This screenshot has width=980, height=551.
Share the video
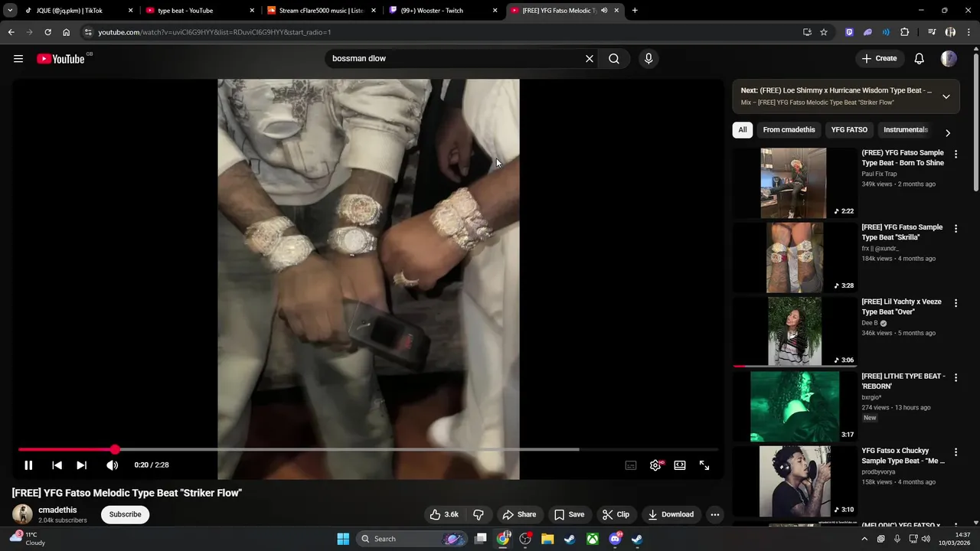(x=519, y=515)
